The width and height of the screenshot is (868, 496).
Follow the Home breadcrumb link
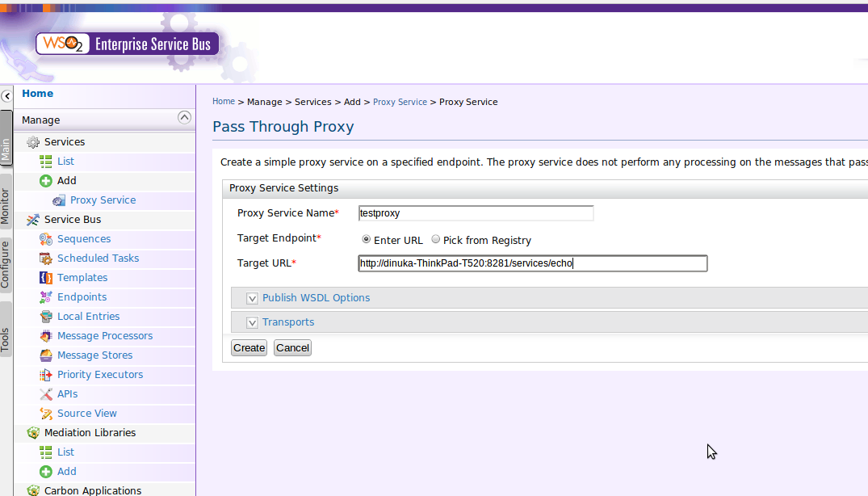[x=224, y=101]
